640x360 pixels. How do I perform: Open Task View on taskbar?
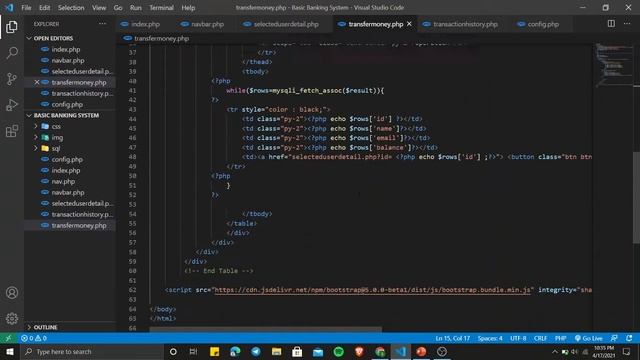pyautogui.click(x=193, y=351)
